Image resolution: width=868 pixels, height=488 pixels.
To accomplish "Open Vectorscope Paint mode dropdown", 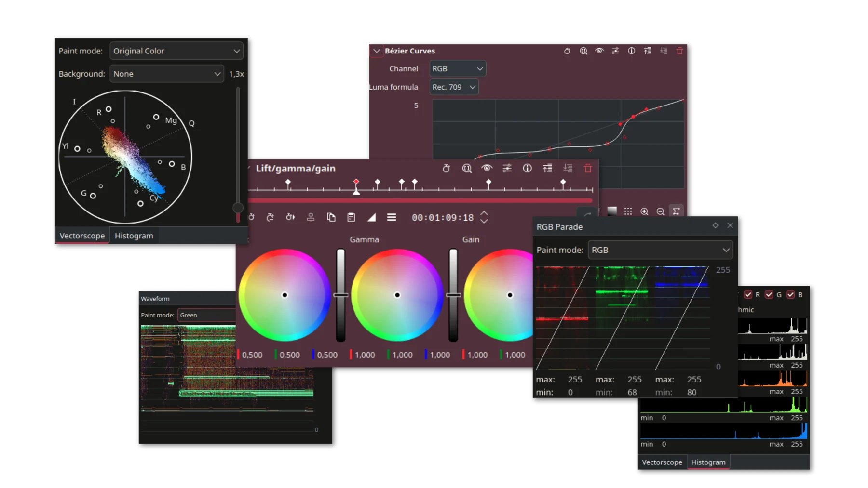I will [176, 51].
